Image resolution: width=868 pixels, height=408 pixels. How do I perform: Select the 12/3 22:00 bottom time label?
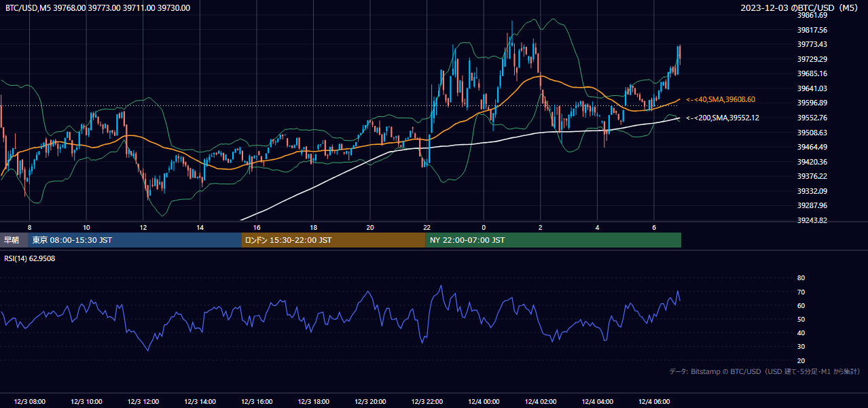pyautogui.click(x=427, y=402)
